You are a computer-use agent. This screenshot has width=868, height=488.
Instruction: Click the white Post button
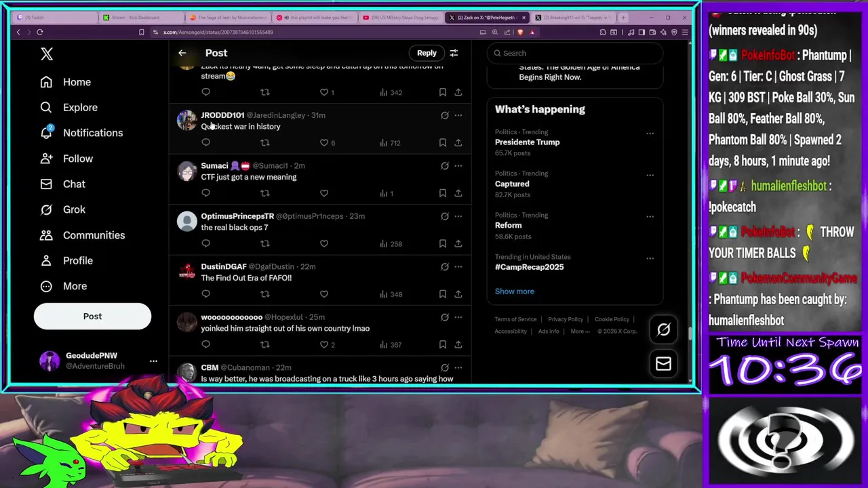(92, 317)
